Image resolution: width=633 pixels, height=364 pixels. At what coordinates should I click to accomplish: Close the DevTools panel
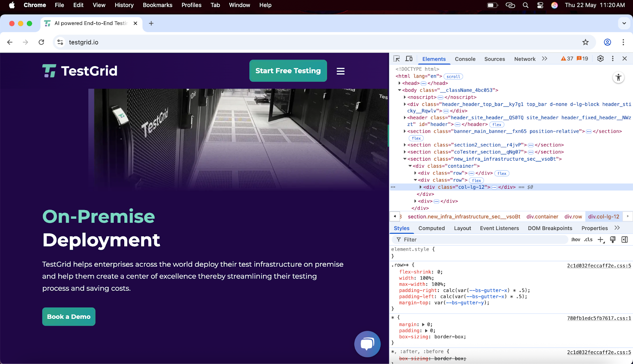point(625,59)
